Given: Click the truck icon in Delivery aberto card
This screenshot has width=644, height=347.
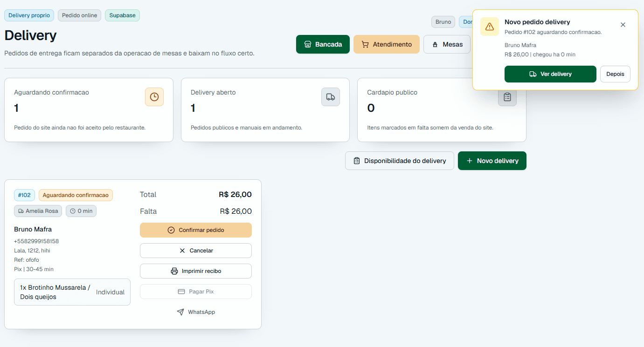Looking at the screenshot, I should [x=331, y=97].
